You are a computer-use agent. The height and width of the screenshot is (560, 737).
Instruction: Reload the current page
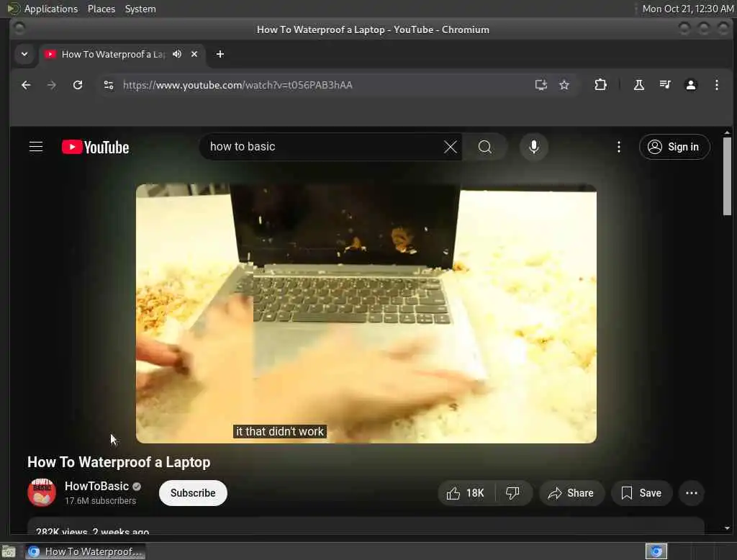(x=78, y=85)
